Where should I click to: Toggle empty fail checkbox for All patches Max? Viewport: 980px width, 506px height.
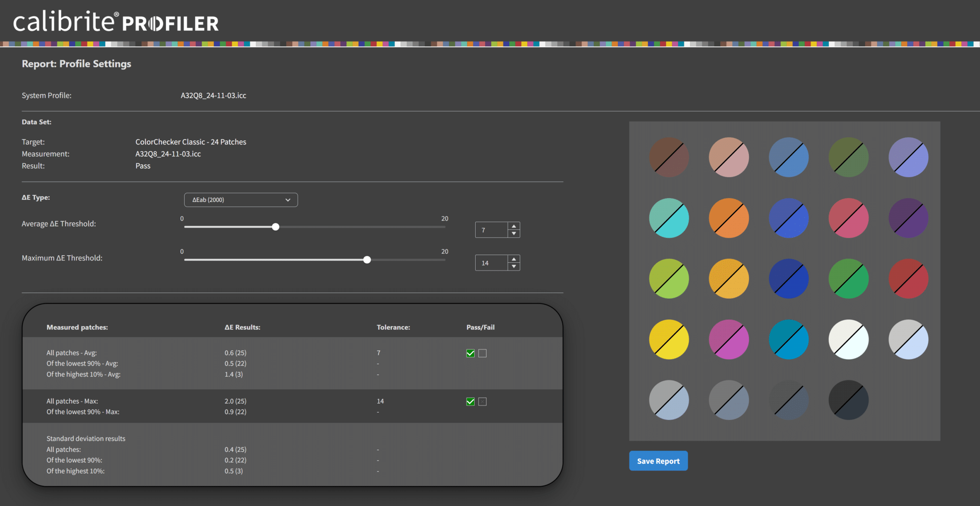[482, 402]
